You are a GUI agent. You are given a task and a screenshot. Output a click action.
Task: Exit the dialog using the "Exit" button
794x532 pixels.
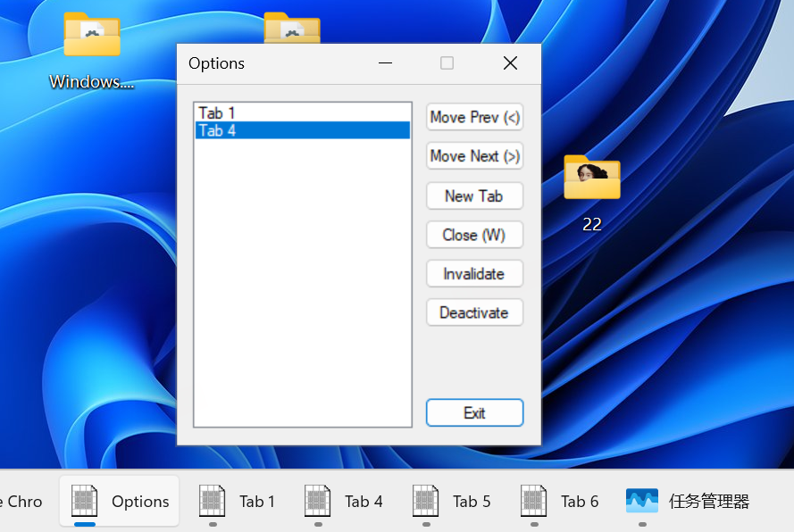coord(474,412)
